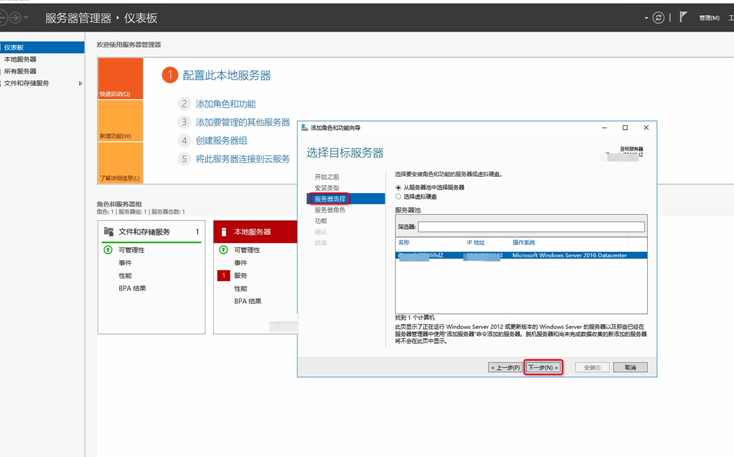Open the notifications flag icon
This screenshot has width=734, height=457.
(x=683, y=17)
